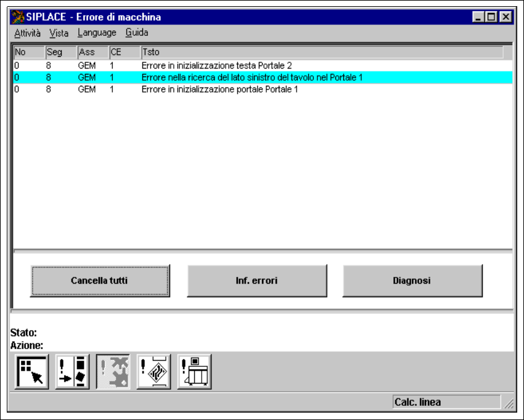Open the Guida menu
This screenshot has height=420, width=524.
tap(137, 33)
